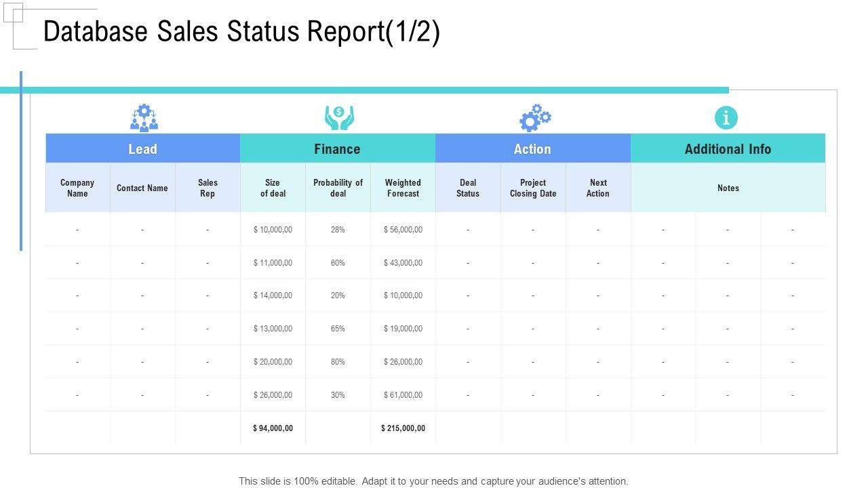Click the Finance hands-with-dollar icon
The image size is (868, 488).
click(339, 118)
